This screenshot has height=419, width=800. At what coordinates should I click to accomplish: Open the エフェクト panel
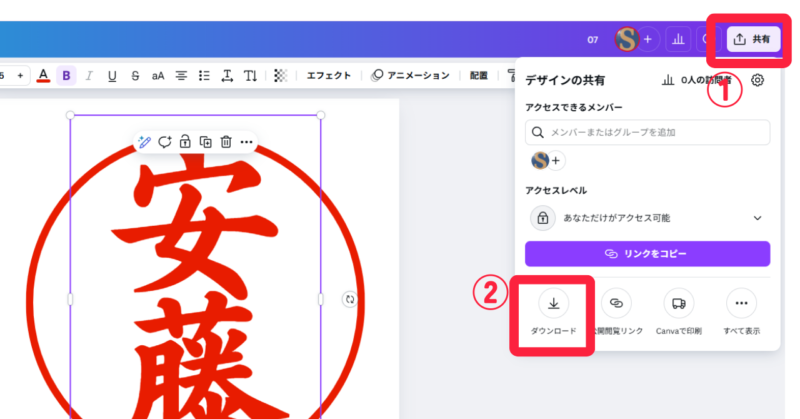point(329,76)
